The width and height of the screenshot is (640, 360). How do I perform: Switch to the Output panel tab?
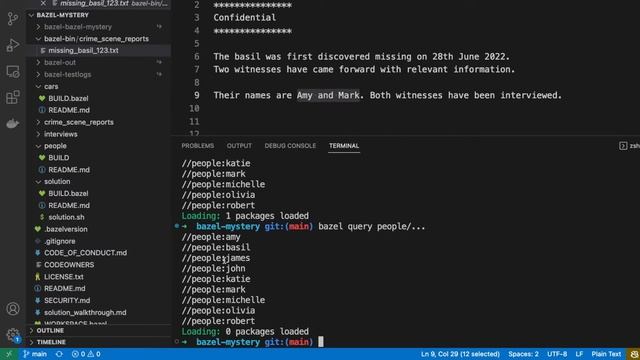click(239, 146)
